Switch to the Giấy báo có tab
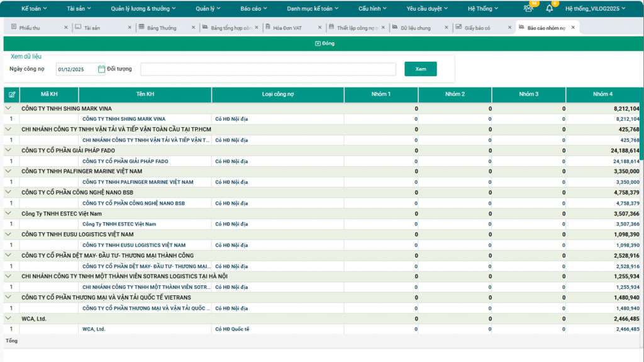The width and height of the screenshot is (644, 362). click(x=476, y=28)
